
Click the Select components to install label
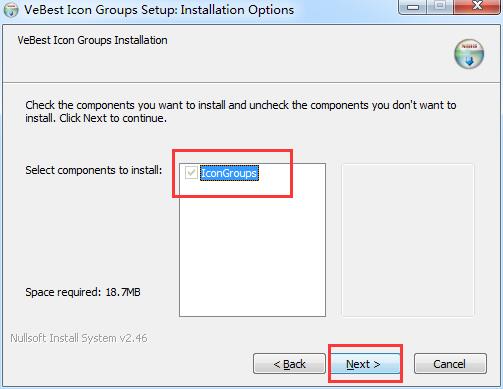click(x=94, y=170)
